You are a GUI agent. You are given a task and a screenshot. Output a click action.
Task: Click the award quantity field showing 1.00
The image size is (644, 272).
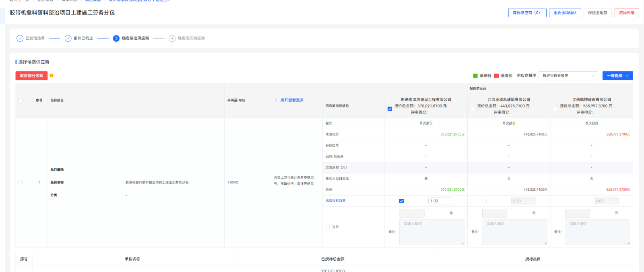pyautogui.click(x=440, y=201)
